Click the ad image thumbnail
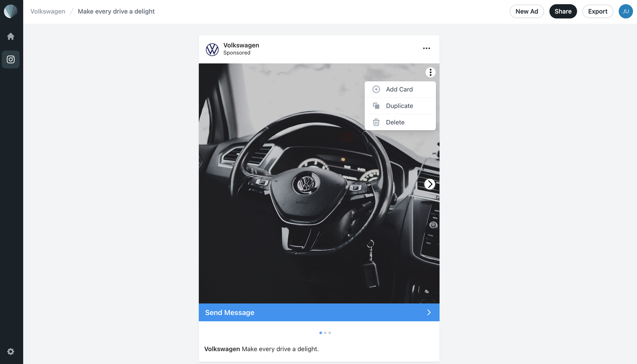The width and height of the screenshot is (637, 364). pyautogui.click(x=319, y=184)
